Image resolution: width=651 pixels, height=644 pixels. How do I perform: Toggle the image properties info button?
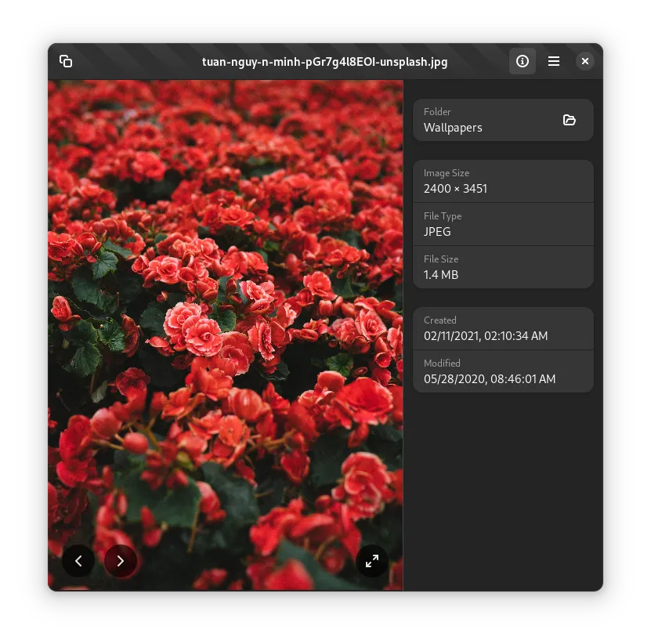coord(523,61)
